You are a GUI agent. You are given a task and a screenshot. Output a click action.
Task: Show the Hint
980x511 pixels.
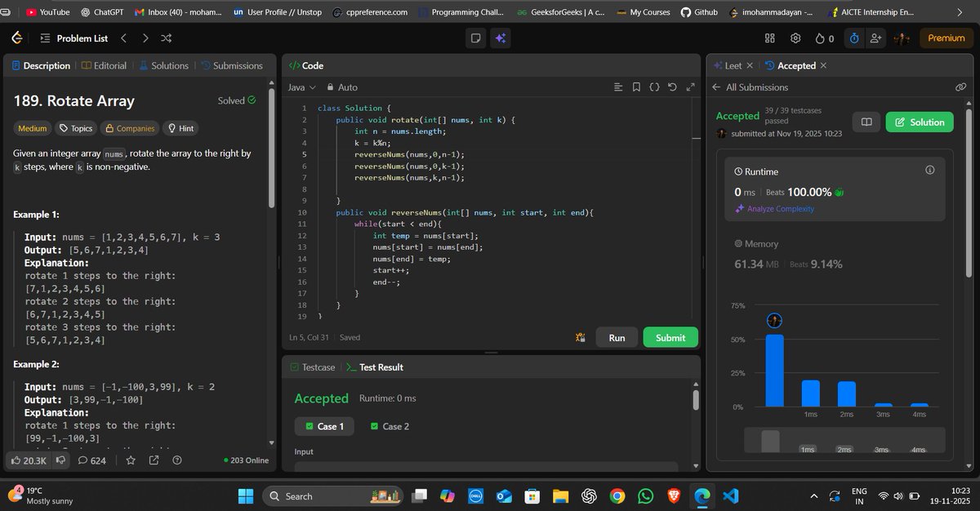click(180, 128)
